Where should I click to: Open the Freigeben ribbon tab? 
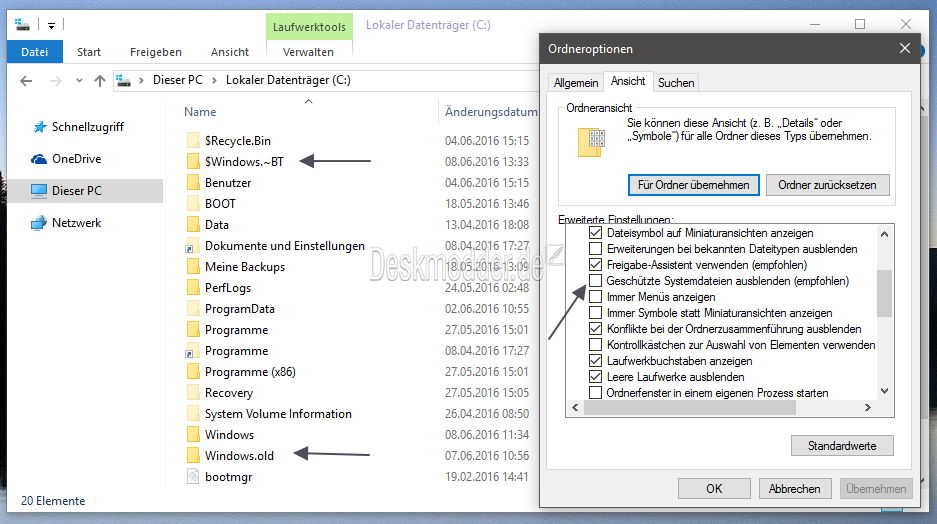pos(155,52)
